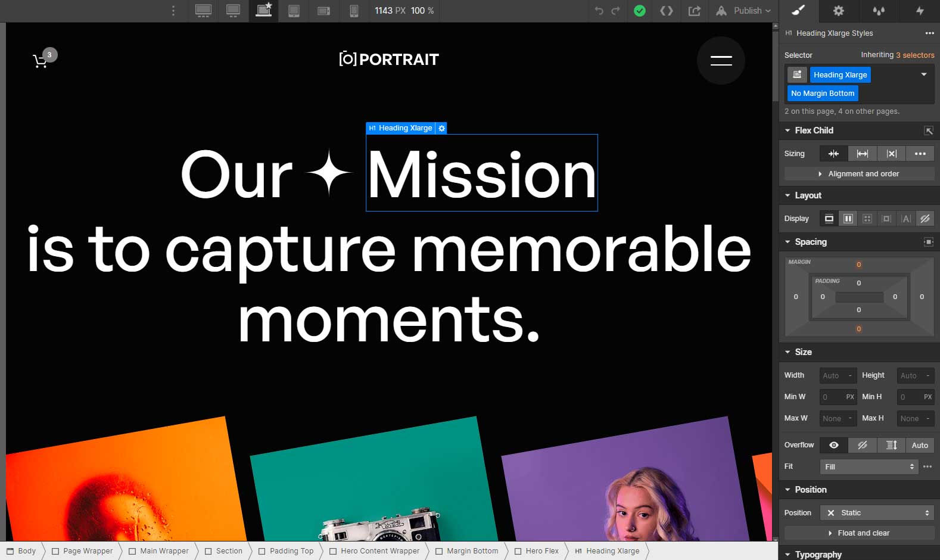Select the No Margin Bottom class chip
The width and height of the screenshot is (940, 560).
click(823, 94)
